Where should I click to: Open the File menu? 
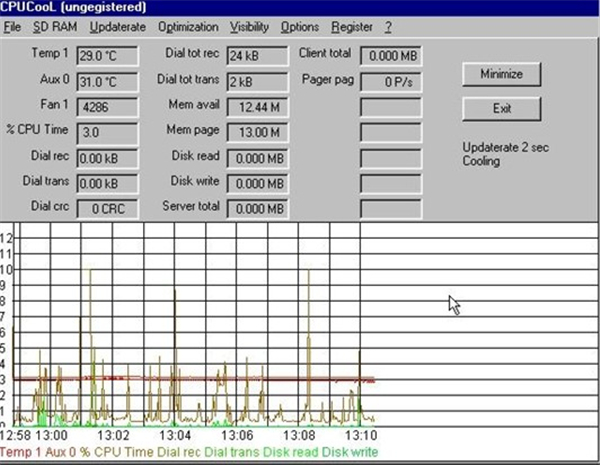click(12, 26)
